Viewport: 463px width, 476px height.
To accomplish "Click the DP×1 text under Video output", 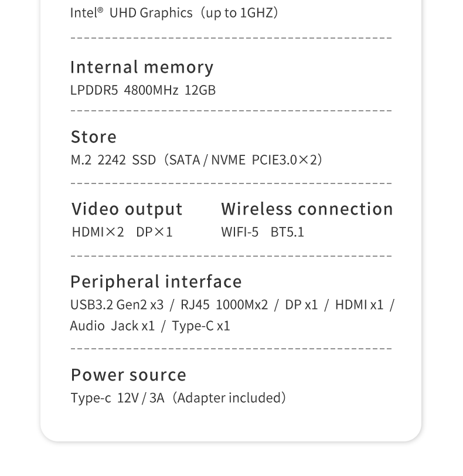I will (x=155, y=232).
